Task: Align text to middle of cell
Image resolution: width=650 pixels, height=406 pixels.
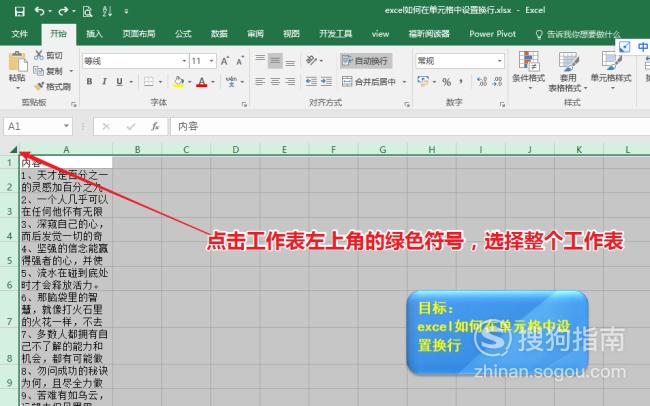Action: point(275,61)
